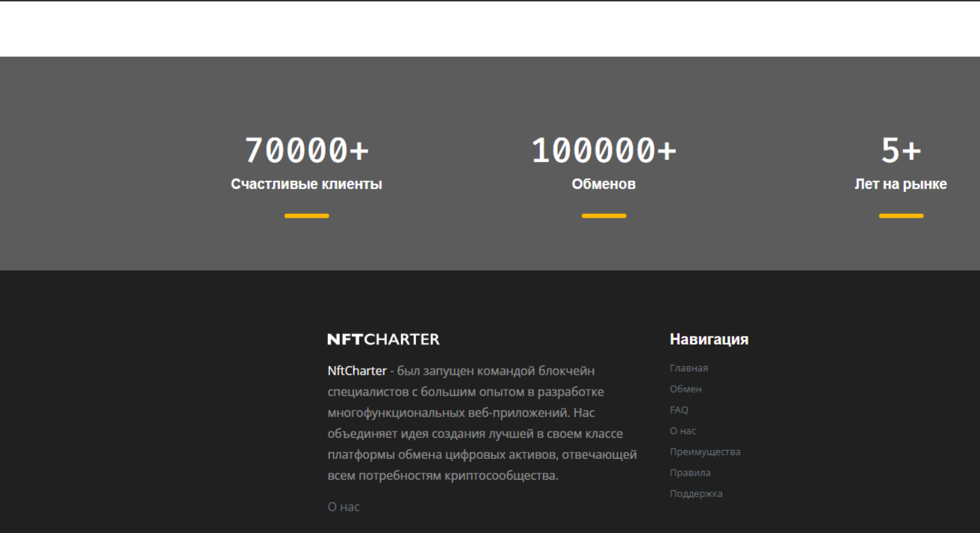Screen dimensions: 980x533
Task: Select the Лет на рынке label
Action: 901,184
